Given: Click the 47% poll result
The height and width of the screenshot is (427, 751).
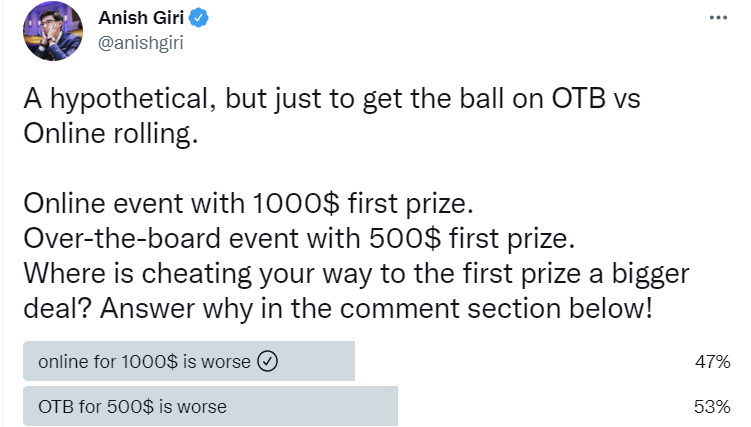Looking at the screenshot, I should [713, 362].
